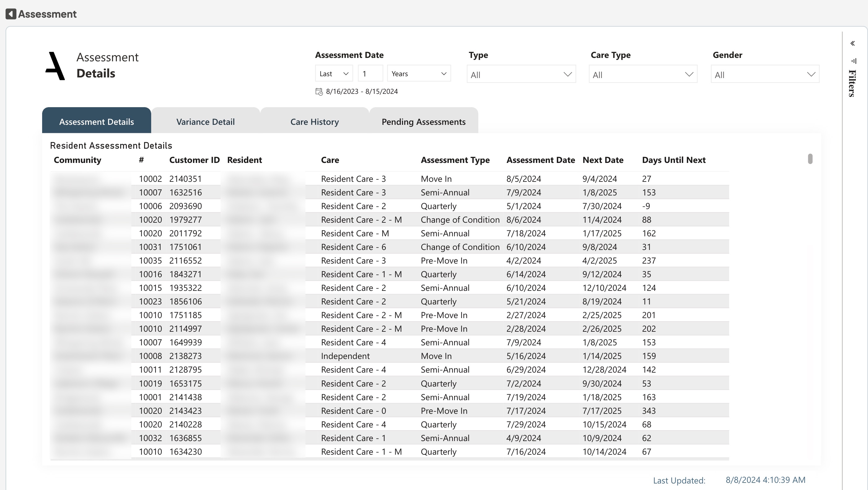This screenshot has height=490, width=868.
Task: Sort by Days Until Next column header
Action: coord(673,160)
